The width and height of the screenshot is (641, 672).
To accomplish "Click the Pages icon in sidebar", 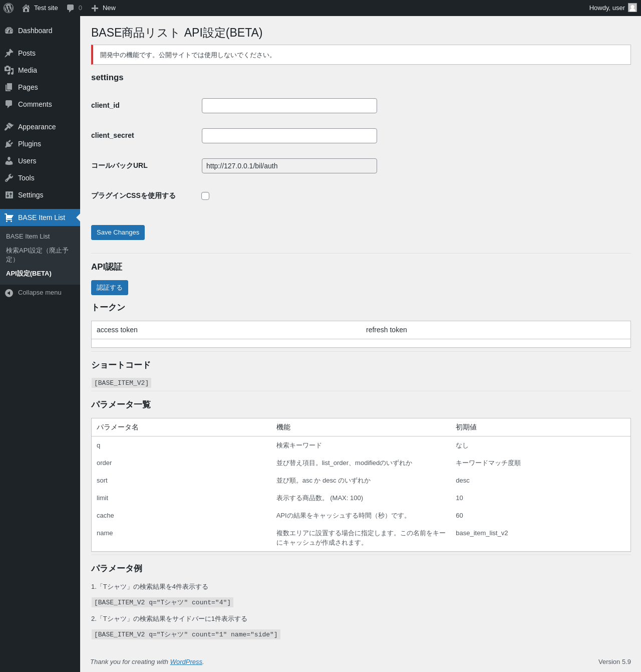I will [x=9, y=87].
